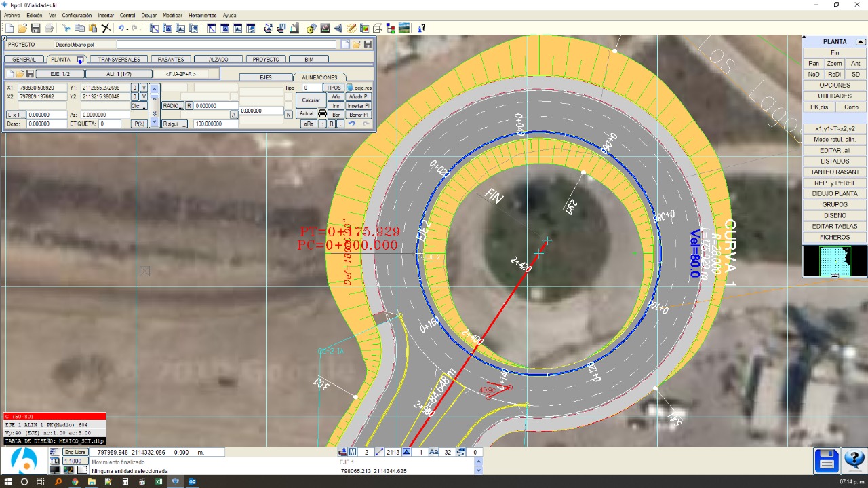This screenshot has width=868, height=488.
Task: Open project folder icon in PROYECTO row
Action: (x=357, y=45)
